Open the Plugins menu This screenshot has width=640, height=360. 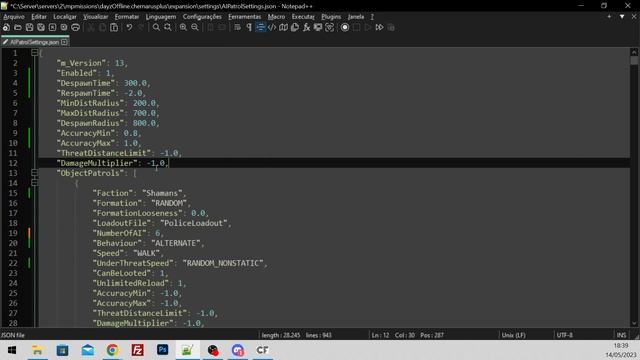pyautogui.click(x=331, y=17)
